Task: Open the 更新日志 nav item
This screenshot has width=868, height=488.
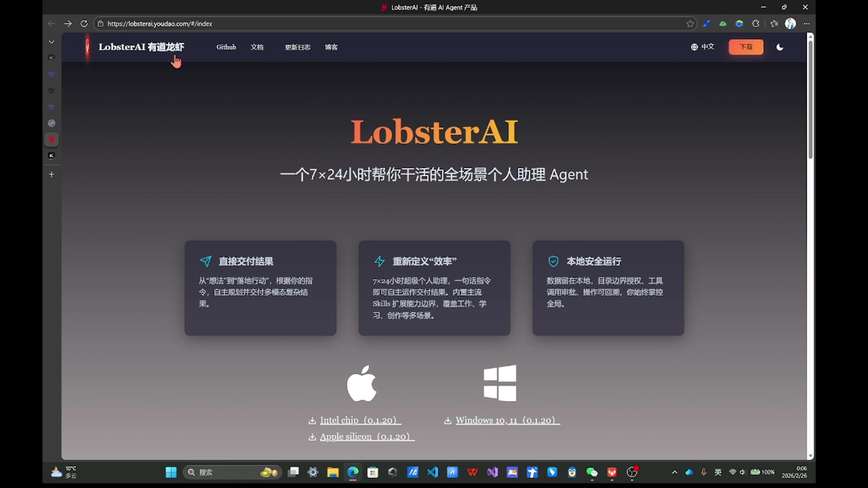Action: [x=297, y=47]
